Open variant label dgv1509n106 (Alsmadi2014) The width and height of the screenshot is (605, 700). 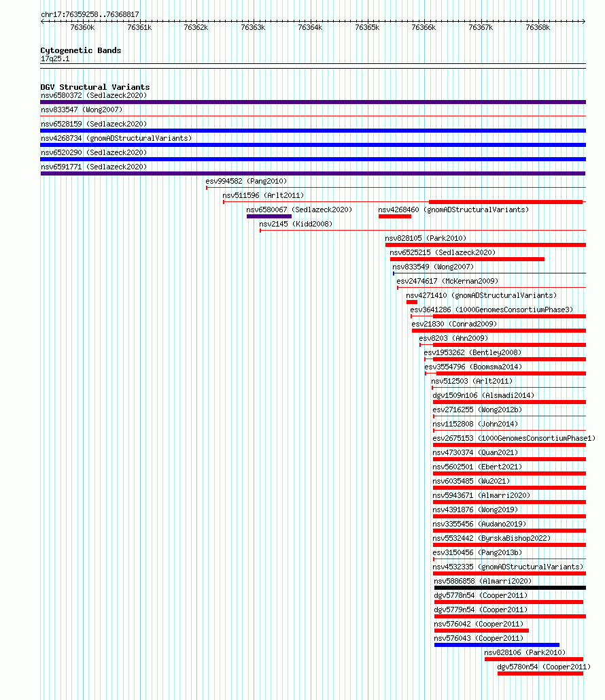pos(483,395)
